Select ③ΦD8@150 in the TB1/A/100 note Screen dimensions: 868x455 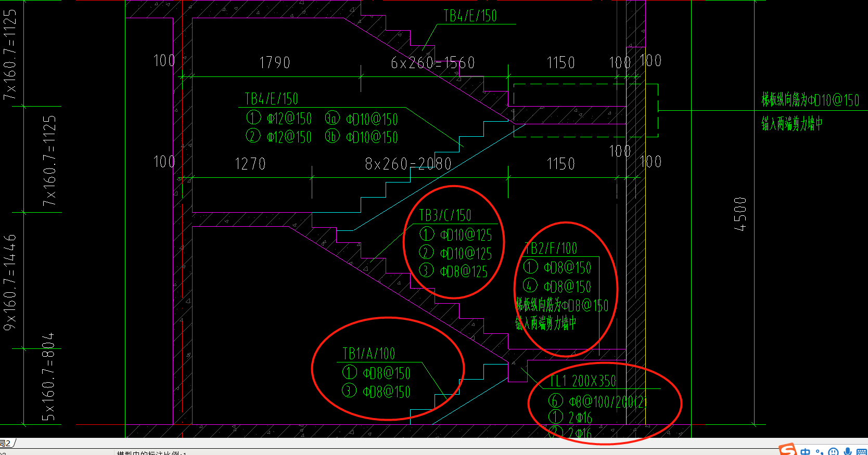(x=376, y=392)
